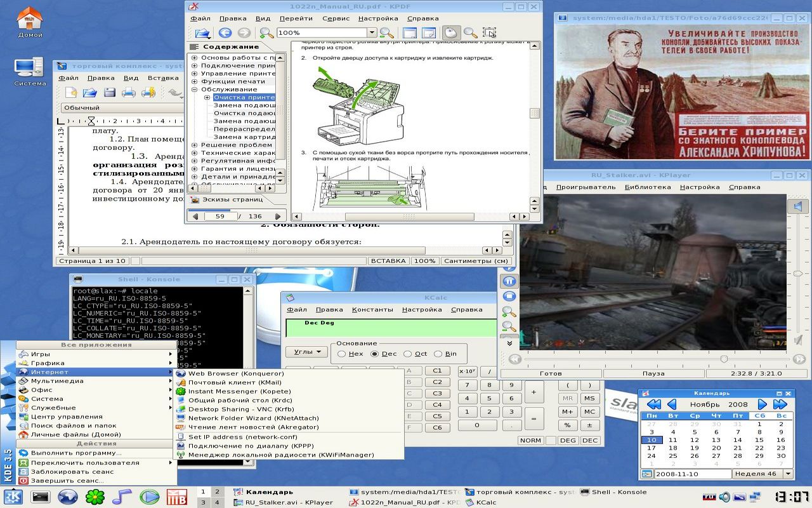Open the 'Углы' dropdown in KCalc
The height and width of the screenshot is (508, 812).
coord(306,352)
